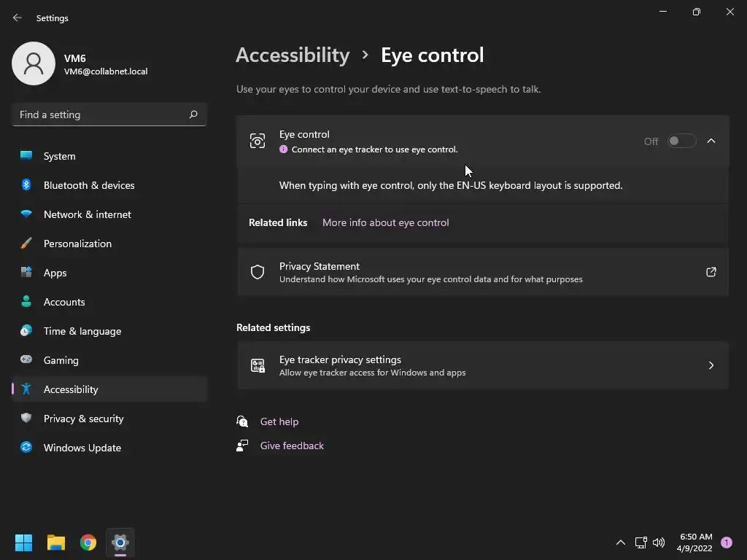Viewport: 747px width, 560px height.
Task: Open the Eye tracker privacy settings arrow
Action: point(711,365)
